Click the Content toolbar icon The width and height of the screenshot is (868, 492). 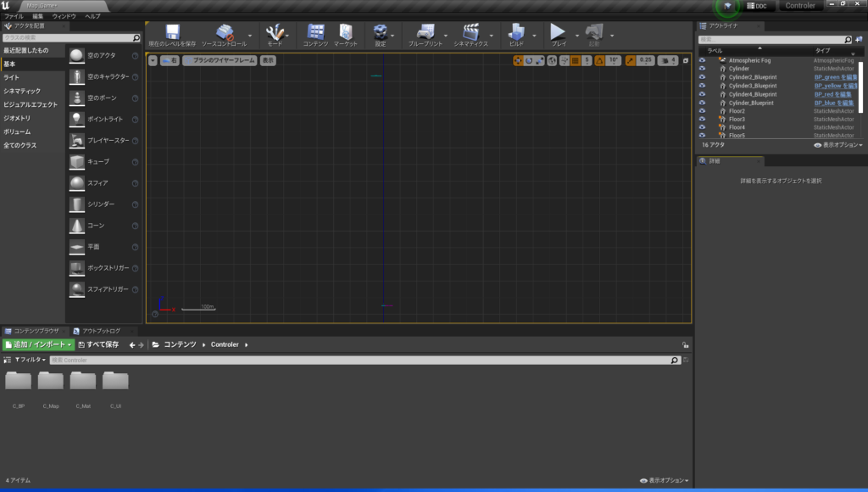point(315,32)
